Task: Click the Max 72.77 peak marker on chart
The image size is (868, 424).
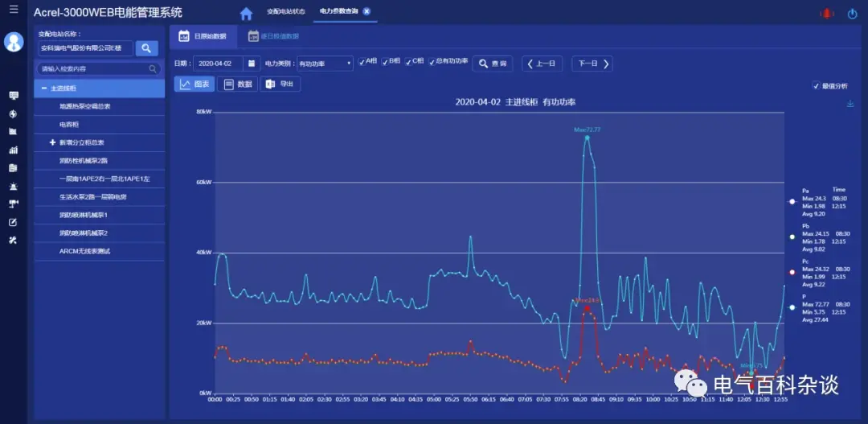Action: pos(587,138)
